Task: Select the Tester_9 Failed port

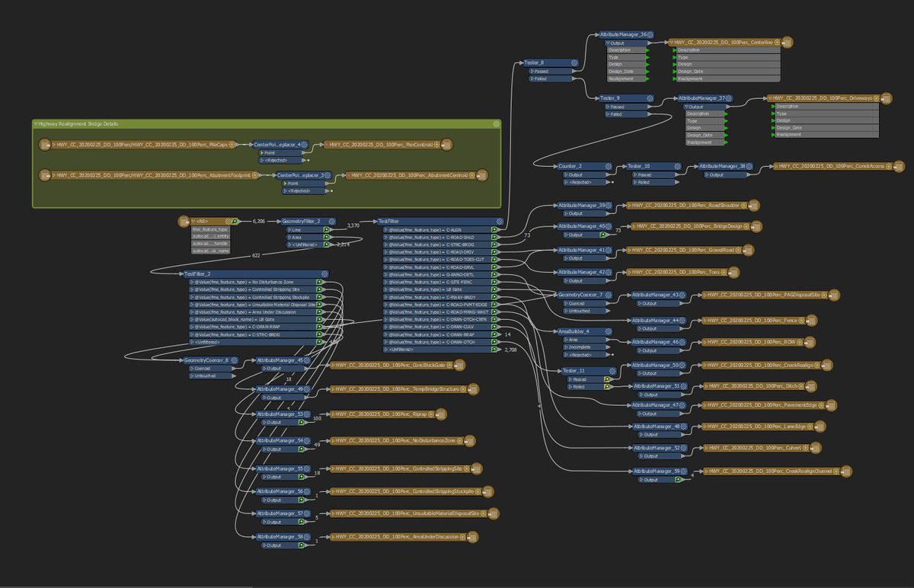Action: point(628,114)
